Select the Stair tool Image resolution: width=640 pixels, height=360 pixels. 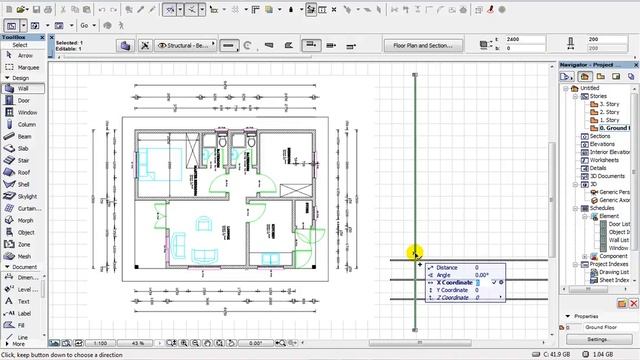[23, 160]
